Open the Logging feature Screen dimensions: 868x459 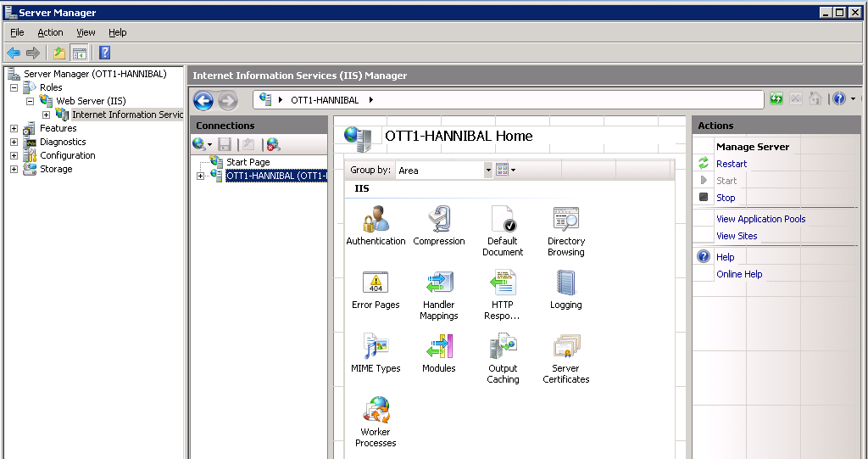pyautogui.click(x=565, y=284)
